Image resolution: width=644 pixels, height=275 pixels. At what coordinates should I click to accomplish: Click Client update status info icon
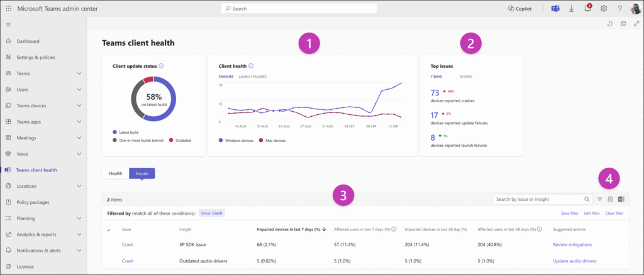click(x=162, y=65)
